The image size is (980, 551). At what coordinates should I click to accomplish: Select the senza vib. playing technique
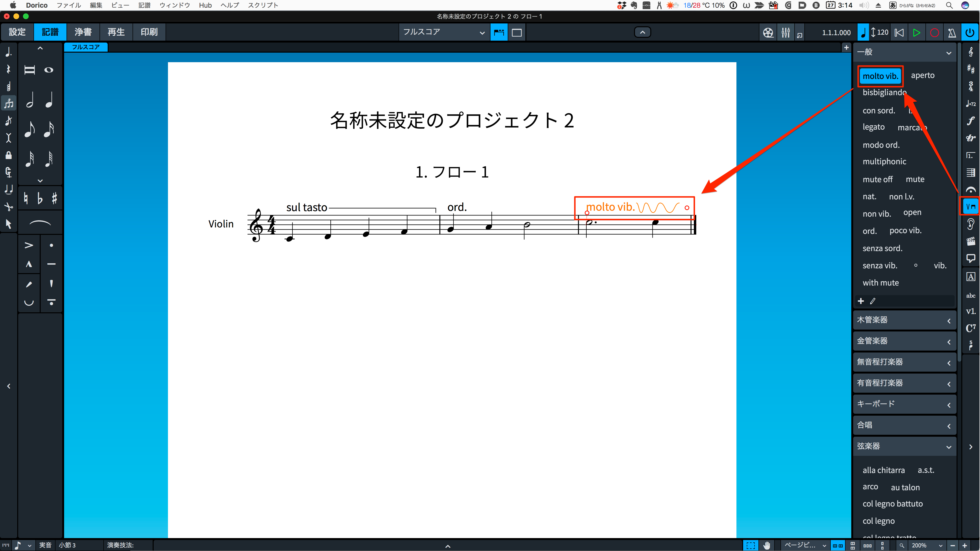click(880, 265)
